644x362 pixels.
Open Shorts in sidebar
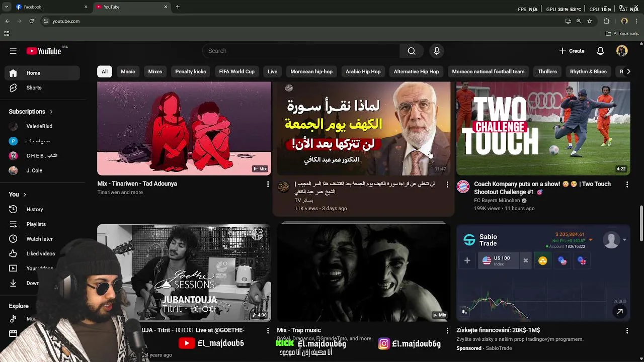(42, 87)
